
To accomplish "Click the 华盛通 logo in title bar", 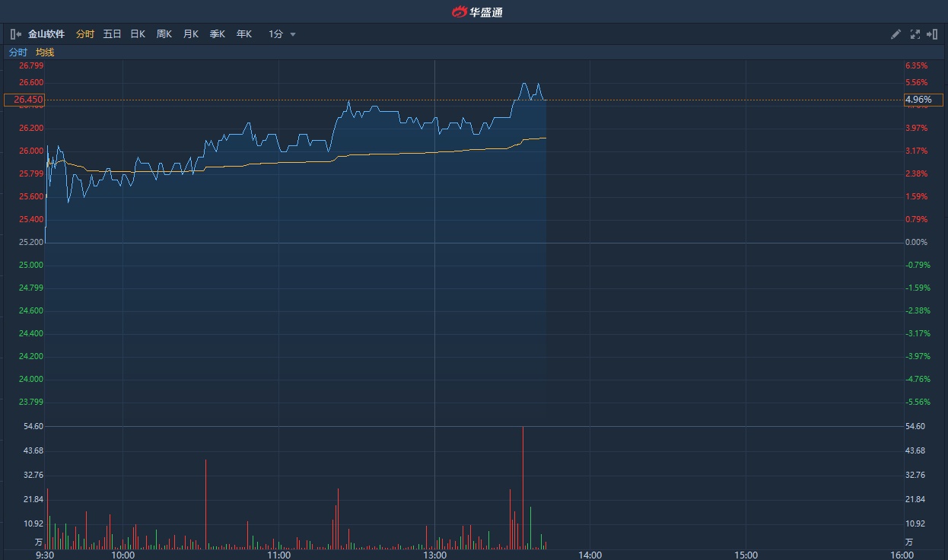I will point(477,11).
